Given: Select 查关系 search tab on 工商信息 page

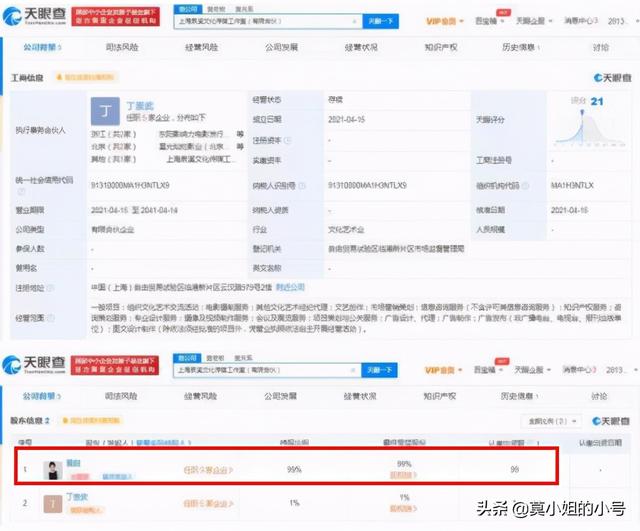Looking at the screenshot, I should coord(244,9).
